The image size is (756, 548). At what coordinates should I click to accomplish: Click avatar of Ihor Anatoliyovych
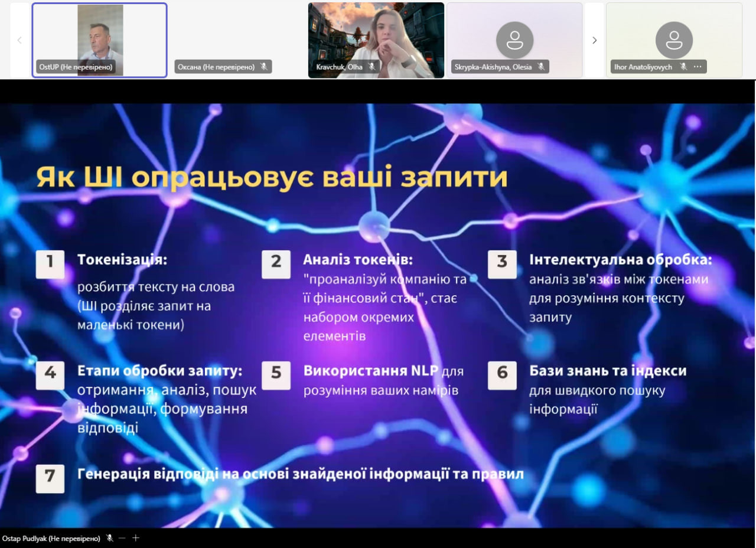click(674, 40)
